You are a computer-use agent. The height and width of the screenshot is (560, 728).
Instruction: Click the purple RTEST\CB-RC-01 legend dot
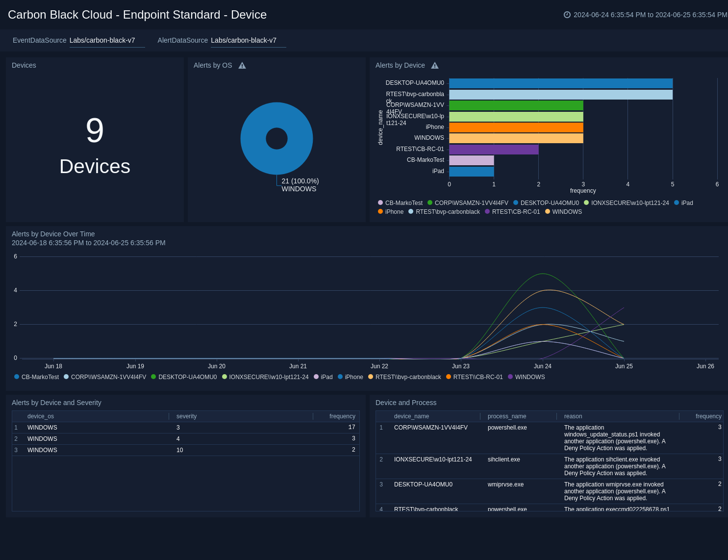487,211
